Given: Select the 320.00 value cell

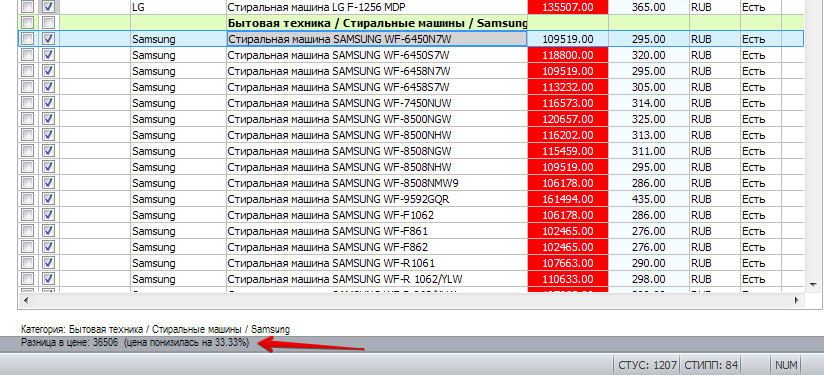Looking at the screenshot, I should tap(648, 55).
